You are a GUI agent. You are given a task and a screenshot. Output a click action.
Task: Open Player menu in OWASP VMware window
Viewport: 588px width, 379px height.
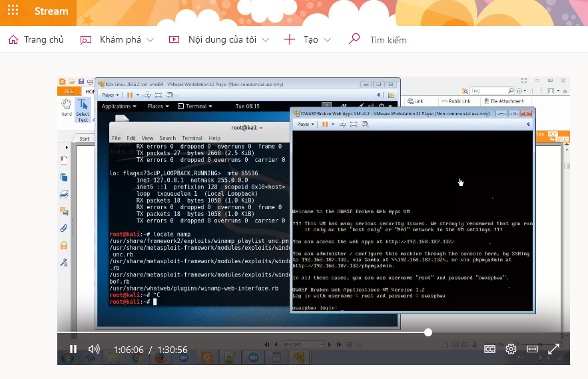tap(305, 124)
